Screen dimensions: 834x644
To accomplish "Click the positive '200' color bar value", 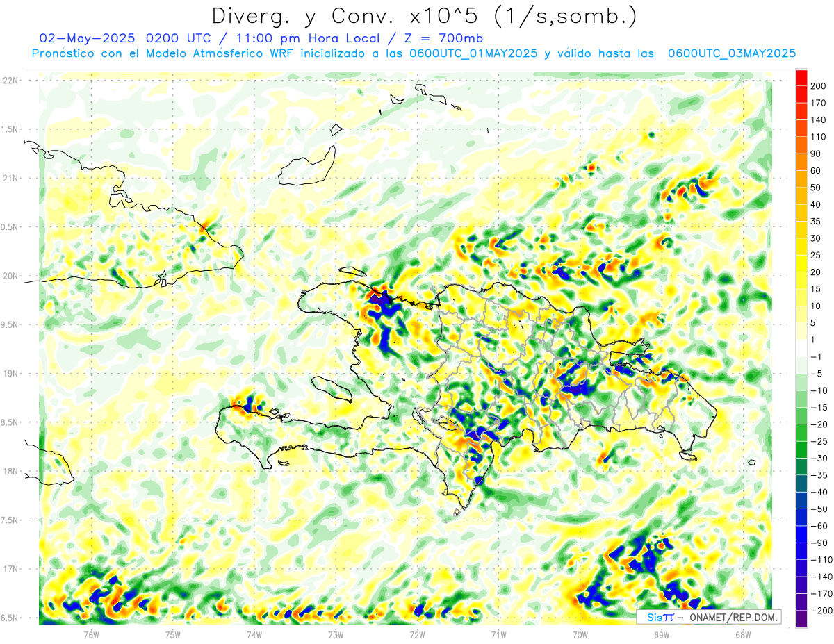I will pyautogui.click(x=819, y=86).
